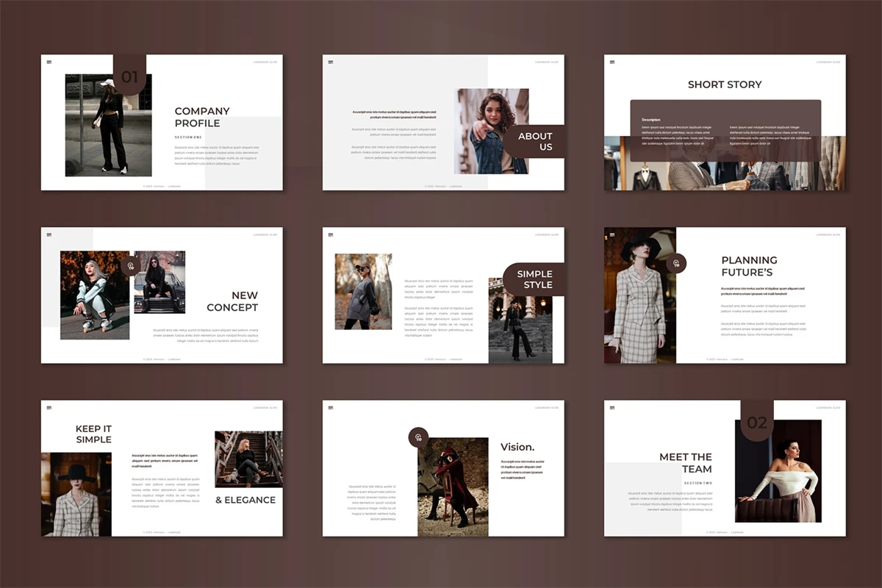This screenshot has height=588, width=882.
Task: Click the menu icon on Simple Style slide
Action: point(331,234)
